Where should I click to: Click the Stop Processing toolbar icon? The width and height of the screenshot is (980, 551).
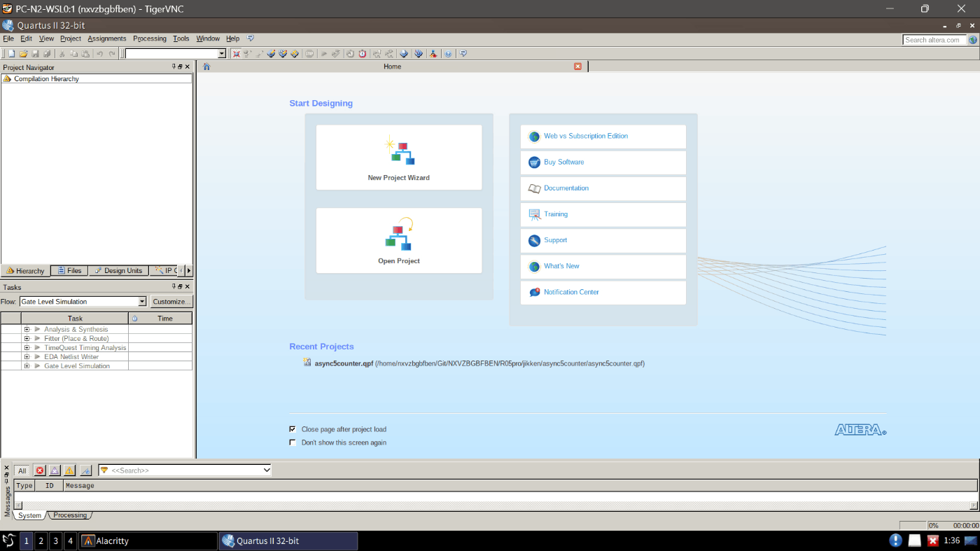(x=309, y=53)
